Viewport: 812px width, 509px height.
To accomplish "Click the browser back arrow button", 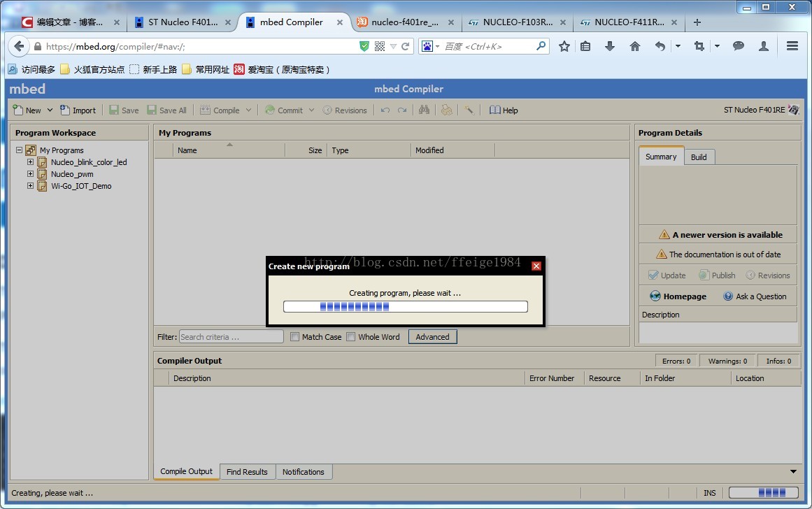I will tap(19, 46).
